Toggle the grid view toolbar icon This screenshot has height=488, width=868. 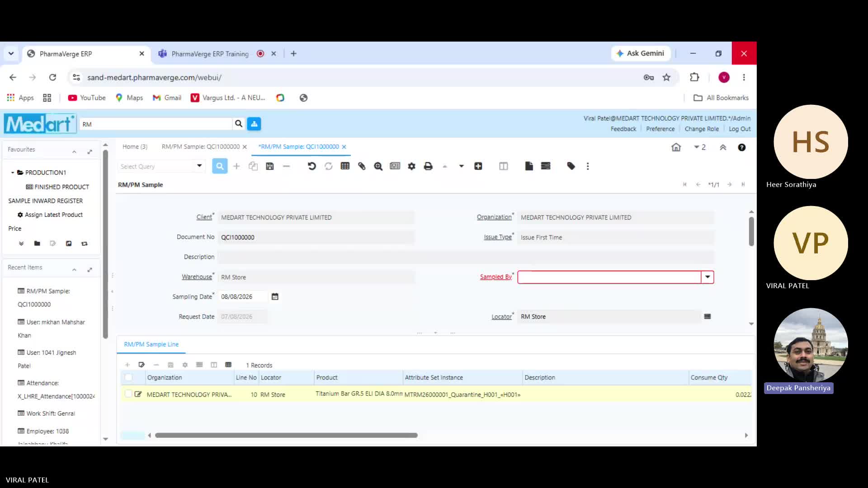click(x=345, y=166)
